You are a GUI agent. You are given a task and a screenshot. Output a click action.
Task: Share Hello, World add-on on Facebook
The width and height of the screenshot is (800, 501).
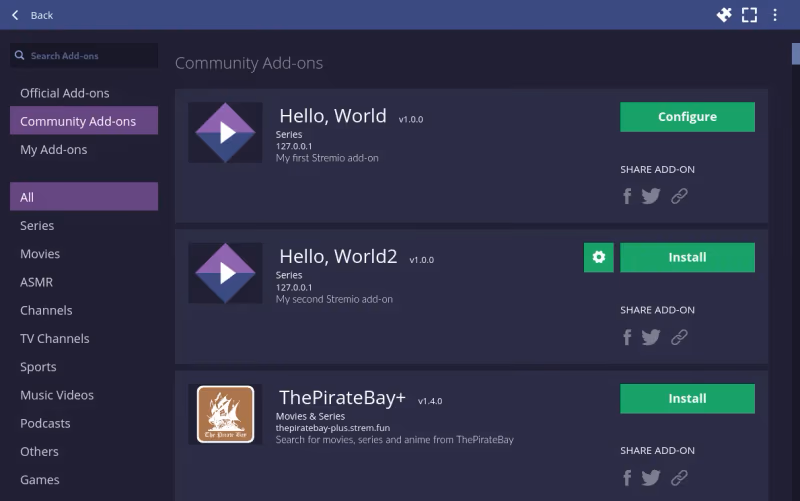click(x=627, y=196)
